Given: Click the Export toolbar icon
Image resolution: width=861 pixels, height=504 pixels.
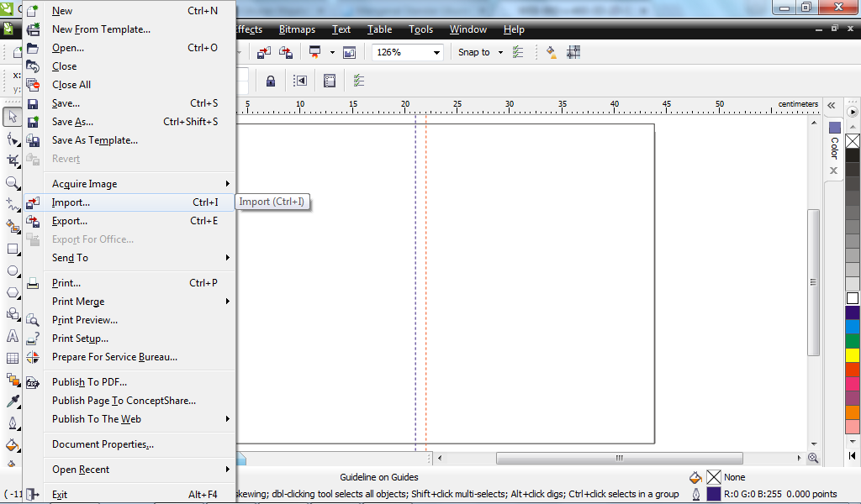Looking at the screenshot, I should tap(286, 52).
